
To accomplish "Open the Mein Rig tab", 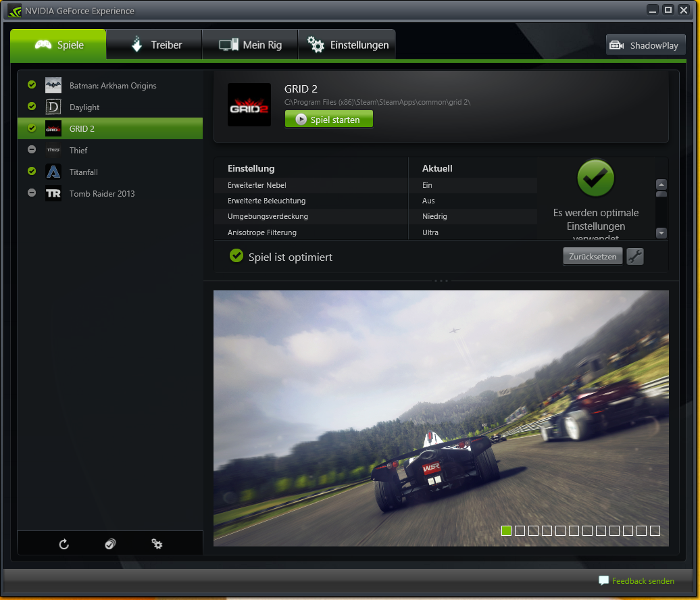I will coord(250,45).
